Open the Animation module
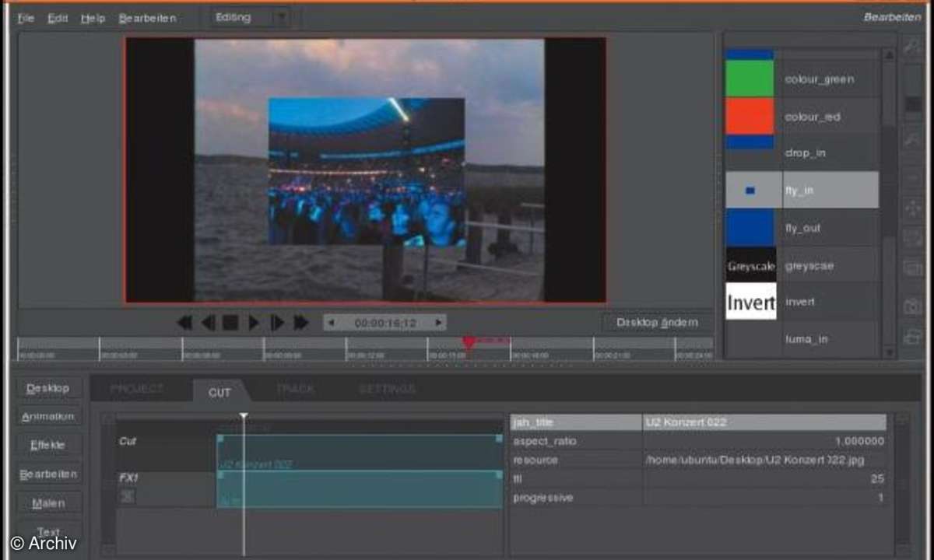This screenshot has height=560, width=934. [48, 416]
